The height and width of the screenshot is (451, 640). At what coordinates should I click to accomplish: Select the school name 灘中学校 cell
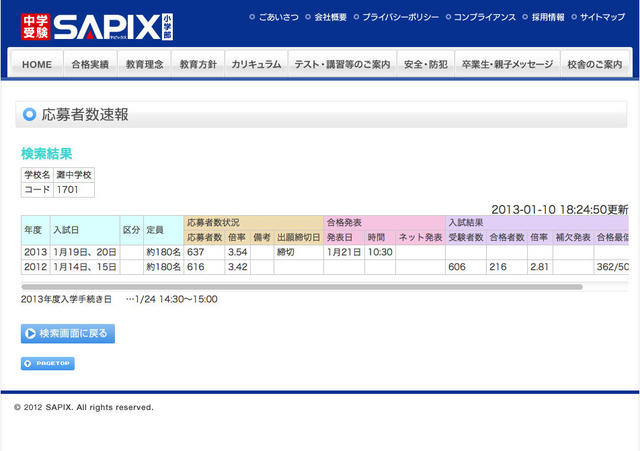coord(74,175)
